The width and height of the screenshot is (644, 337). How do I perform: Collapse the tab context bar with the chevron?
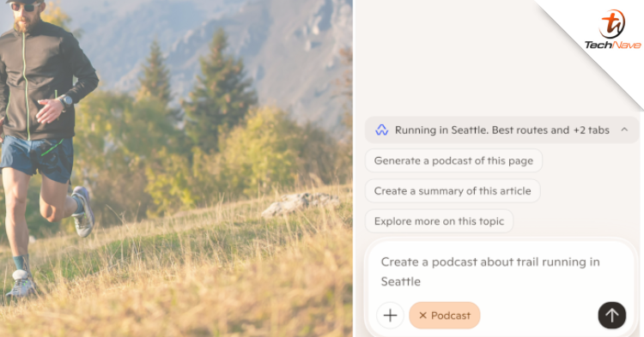click(x=624, y=129)
